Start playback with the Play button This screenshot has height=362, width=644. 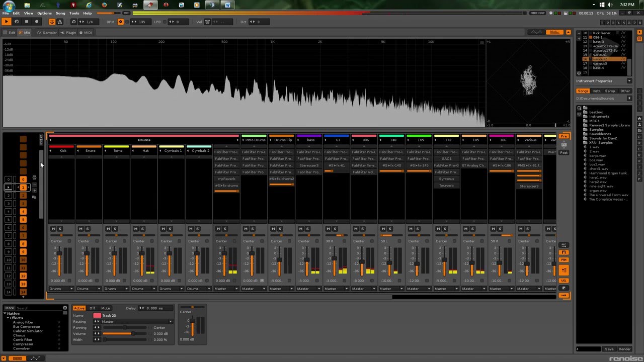click(x=6, y=22)
